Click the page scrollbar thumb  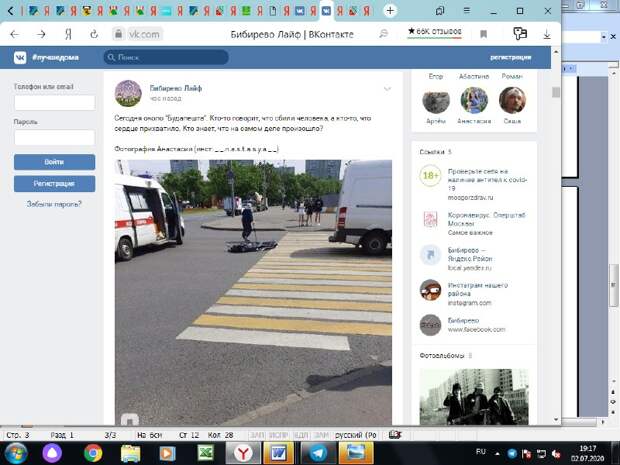coord(556,92)
